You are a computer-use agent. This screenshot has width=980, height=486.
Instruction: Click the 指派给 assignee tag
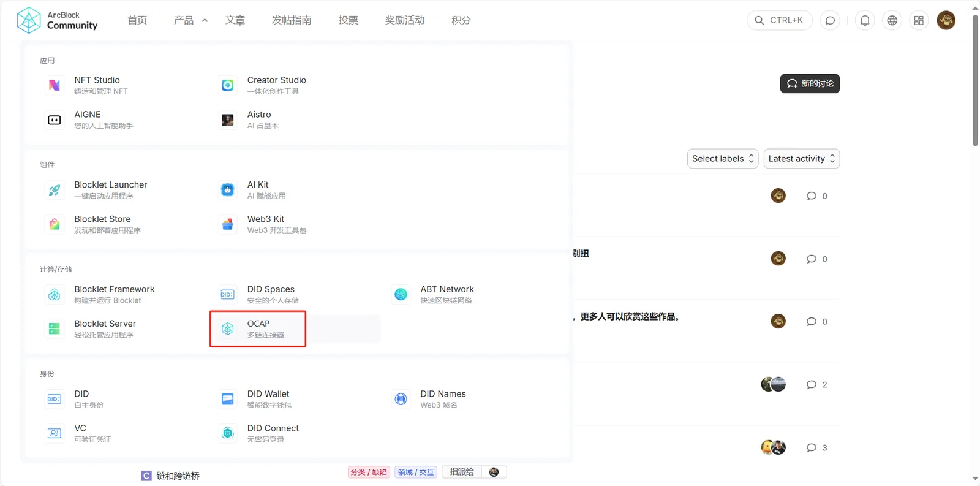tap(474, 472)
